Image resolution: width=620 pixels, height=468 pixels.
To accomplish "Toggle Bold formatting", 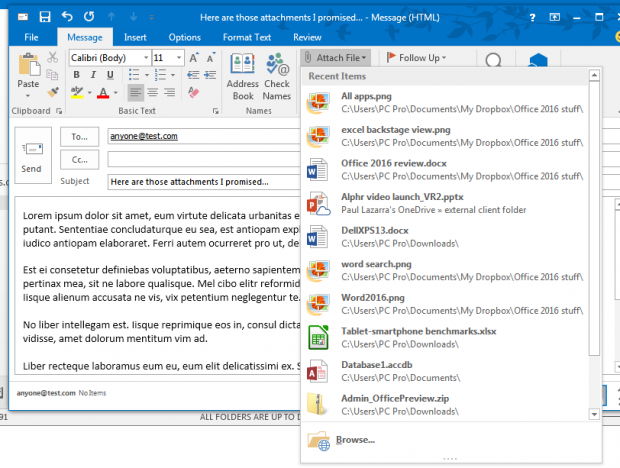I will coord(77,74).
